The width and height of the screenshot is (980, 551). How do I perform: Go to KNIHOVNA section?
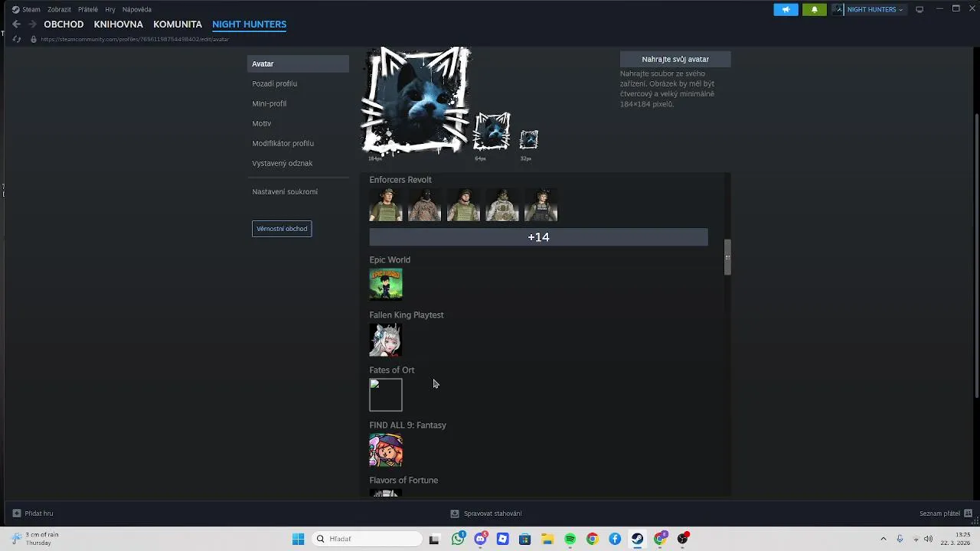[119, 24]
